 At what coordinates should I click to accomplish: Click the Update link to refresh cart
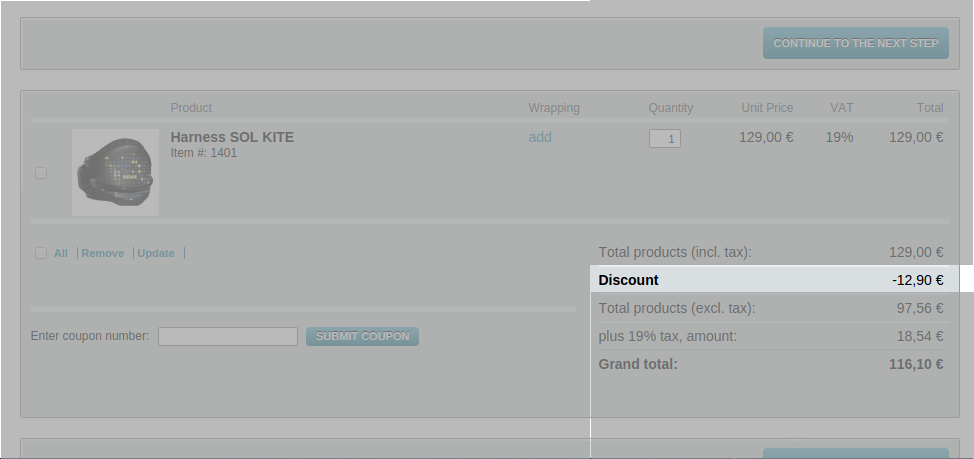coord(156,253)
